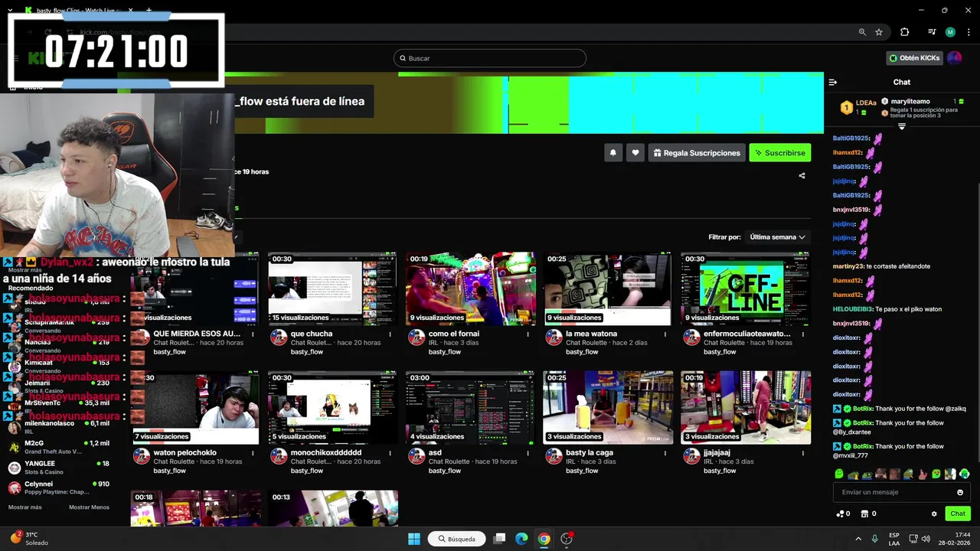The image size is (980, 551).
Task: Open a new browser tab with plus
Action: [149, 10]
